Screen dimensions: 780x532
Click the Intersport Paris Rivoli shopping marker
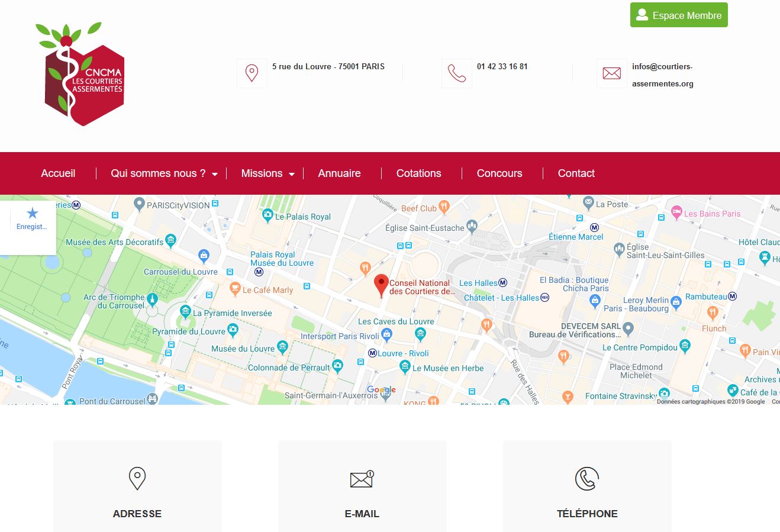tap(386, 335)
